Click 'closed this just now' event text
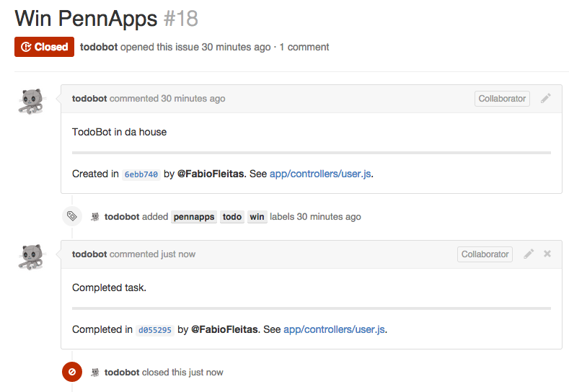The image size is (569, 392). [x=182, y=372]
